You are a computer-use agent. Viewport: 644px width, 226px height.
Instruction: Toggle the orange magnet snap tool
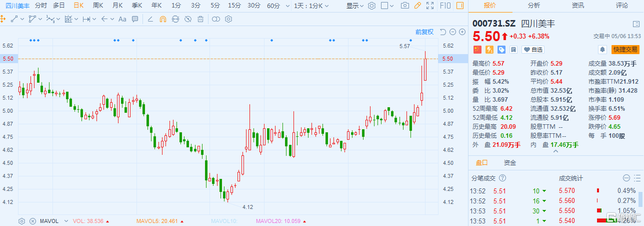click(x=162, y=19)
